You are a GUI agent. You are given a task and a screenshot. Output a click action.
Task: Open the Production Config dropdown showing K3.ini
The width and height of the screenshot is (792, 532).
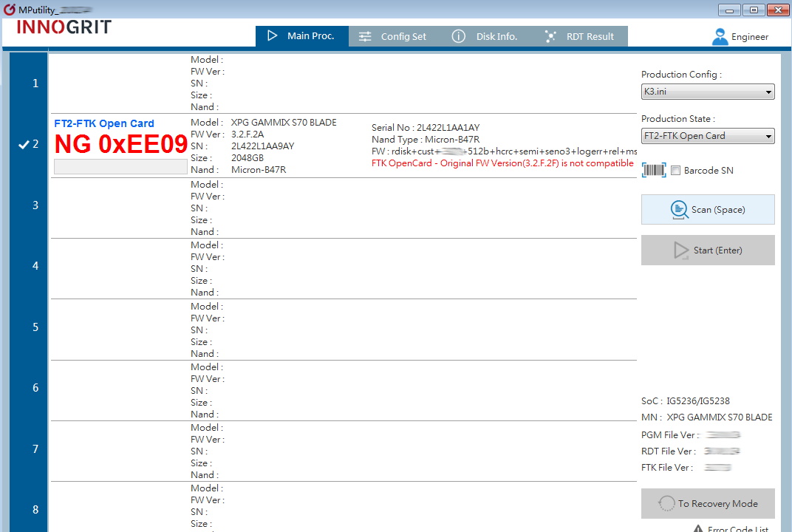708,92
